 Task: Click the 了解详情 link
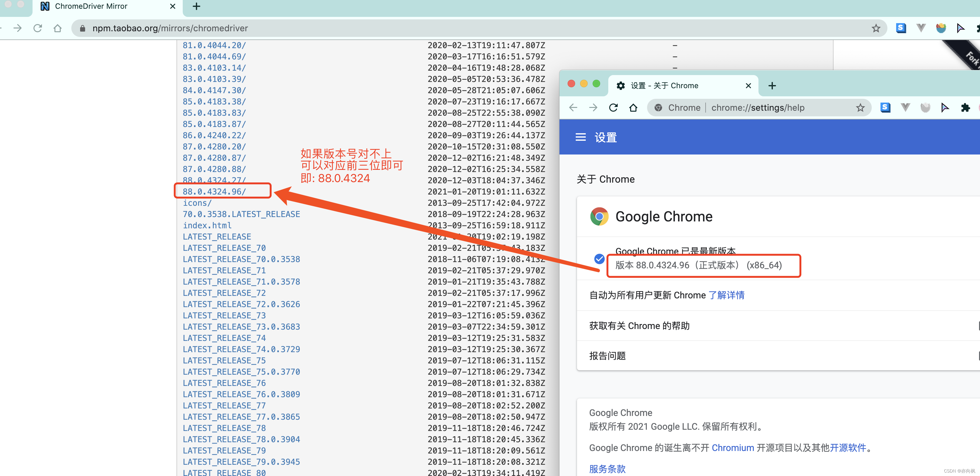pos(727,295)
